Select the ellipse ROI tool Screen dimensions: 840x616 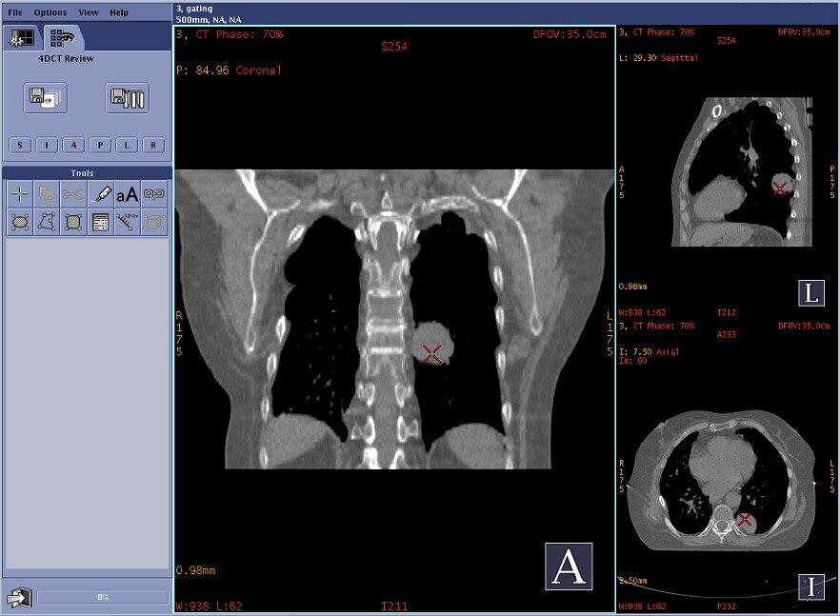(x=19, y=222)
